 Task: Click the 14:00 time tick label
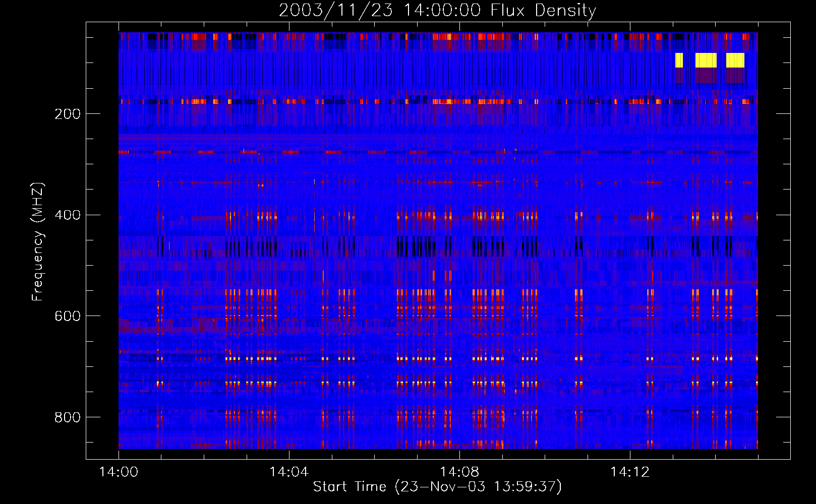(x=119, y=472)
